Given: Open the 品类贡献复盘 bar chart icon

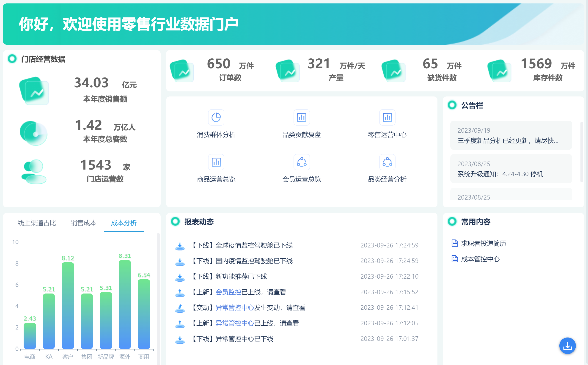Looking at the screenshot, I should (302, 118).
